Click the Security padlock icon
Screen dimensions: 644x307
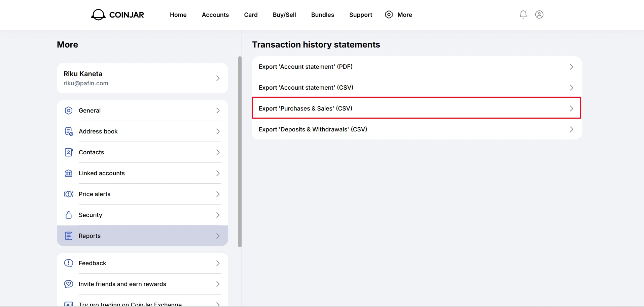point(69,215)
